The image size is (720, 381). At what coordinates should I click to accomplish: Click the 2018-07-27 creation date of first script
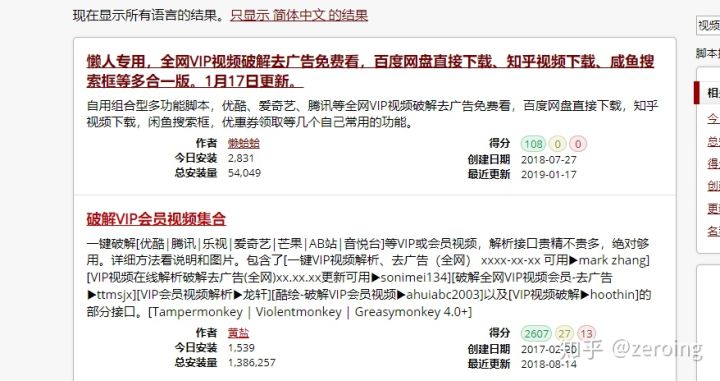549,160
